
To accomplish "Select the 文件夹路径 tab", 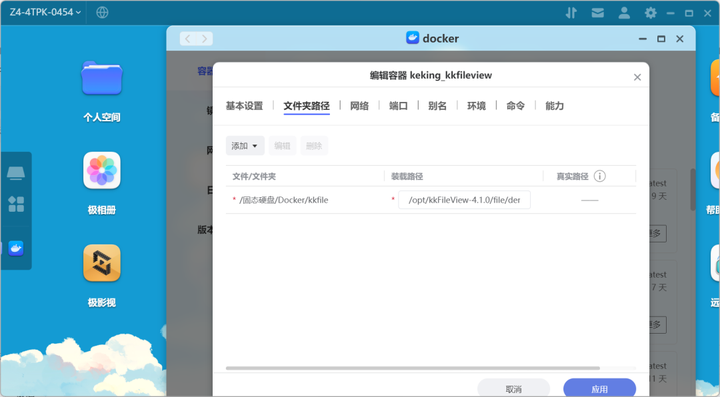I will click(x=306, y=106).
